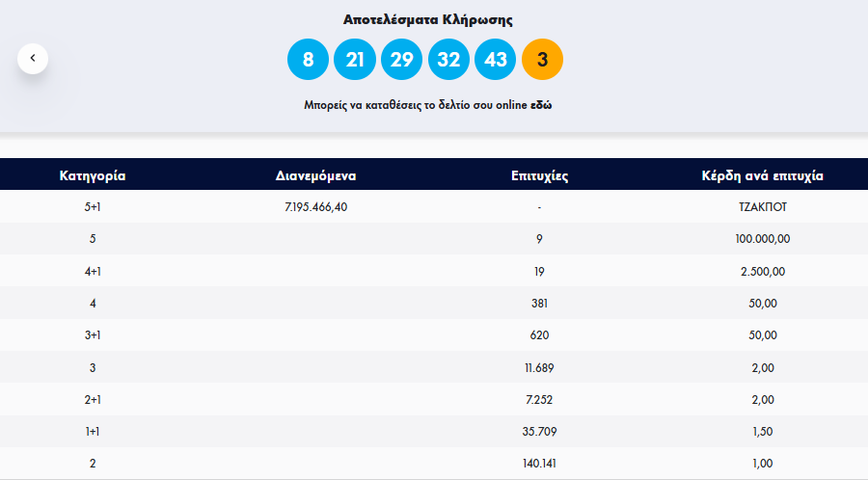
Task: Click the blue ball number 43
Action: tap(496, 60)
